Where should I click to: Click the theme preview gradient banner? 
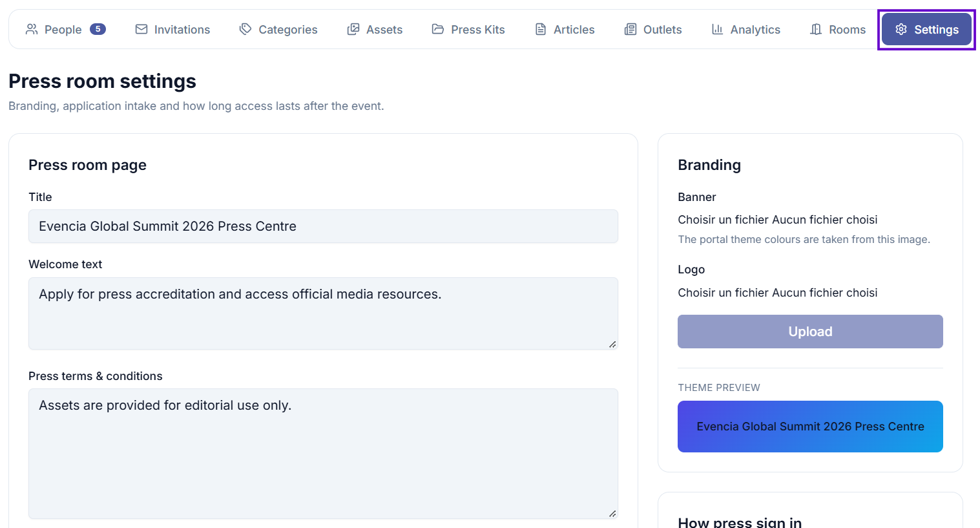point(810,427)
